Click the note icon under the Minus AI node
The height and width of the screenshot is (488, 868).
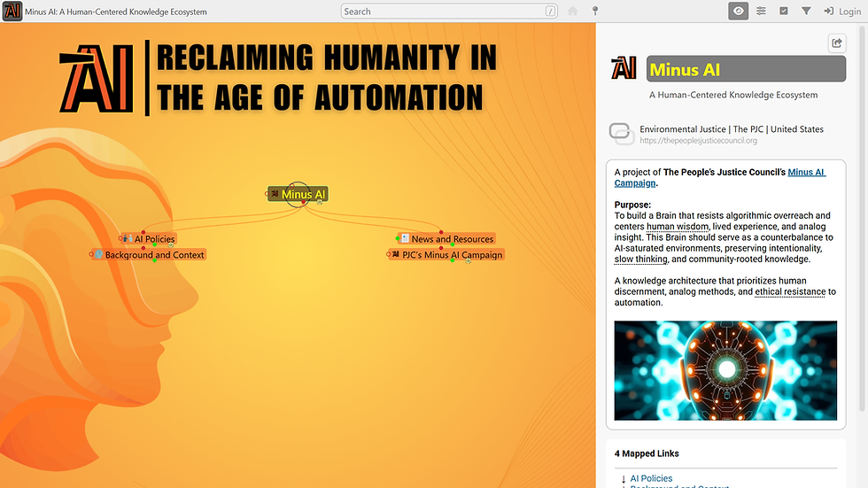[x=320, y=202]
